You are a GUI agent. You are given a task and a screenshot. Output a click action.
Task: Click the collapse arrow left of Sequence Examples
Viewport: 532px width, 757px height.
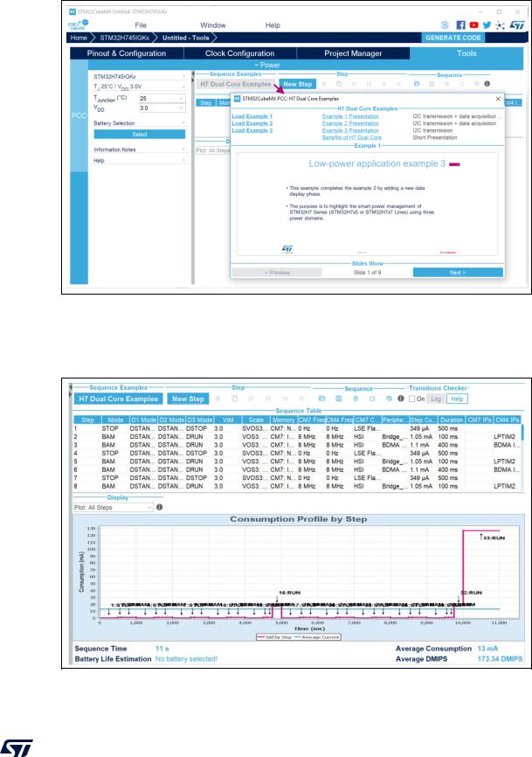click(x=71, y=387)
